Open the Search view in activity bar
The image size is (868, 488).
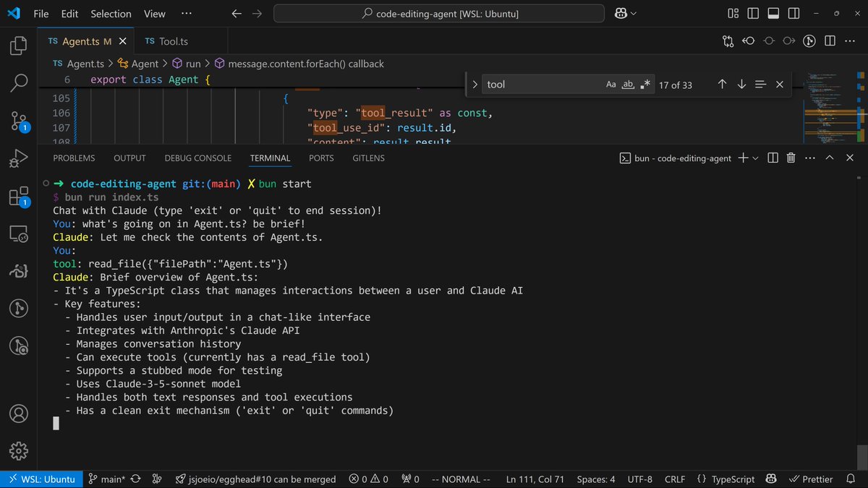pos(19,84)
